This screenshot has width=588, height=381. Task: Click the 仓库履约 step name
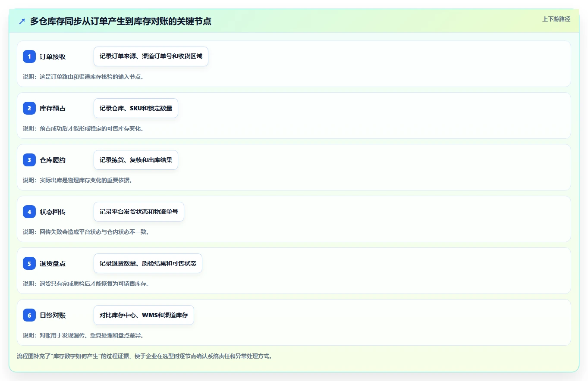tap(53, 160)
